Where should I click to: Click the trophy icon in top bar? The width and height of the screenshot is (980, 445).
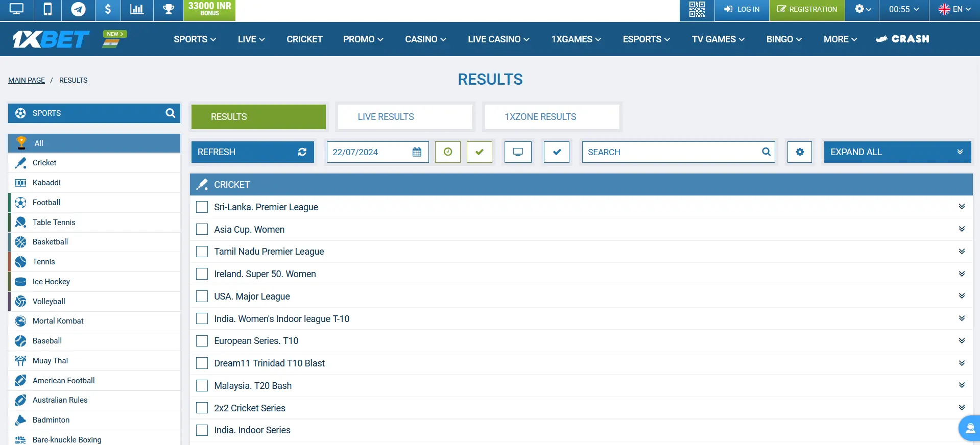point(168,10)
